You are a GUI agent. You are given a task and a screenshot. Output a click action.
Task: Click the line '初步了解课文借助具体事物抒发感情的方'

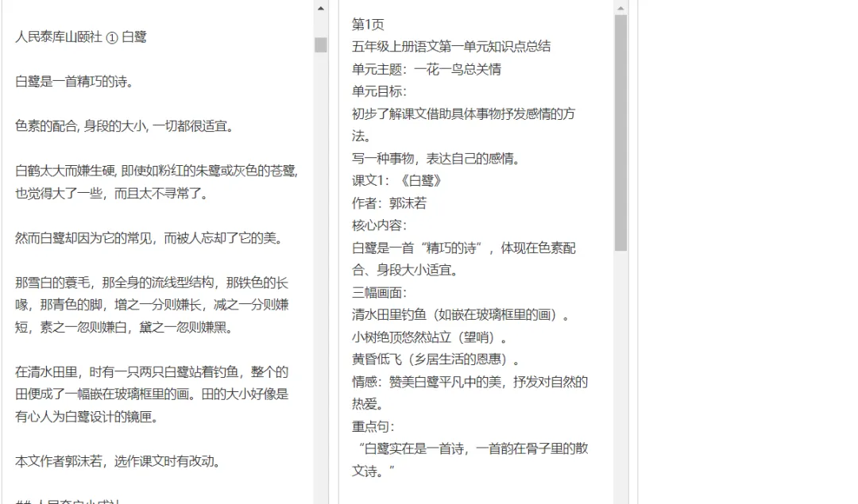(463, 113)
